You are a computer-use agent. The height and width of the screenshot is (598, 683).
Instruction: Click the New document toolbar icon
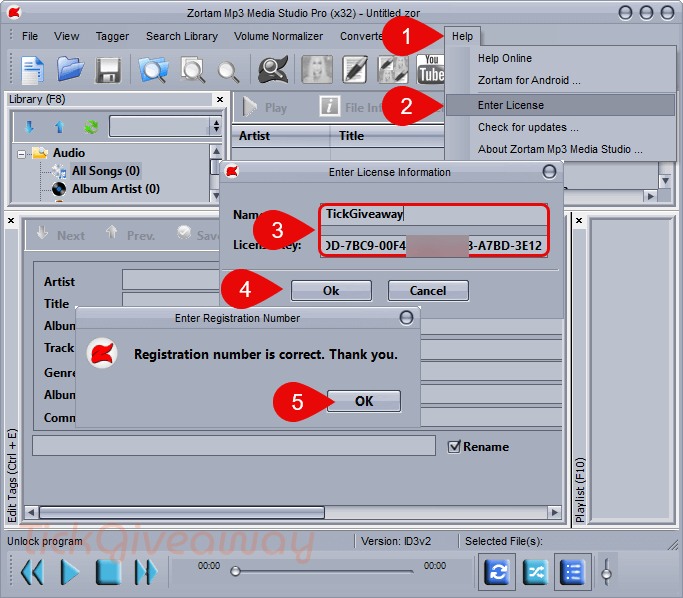tap(33, 70)
